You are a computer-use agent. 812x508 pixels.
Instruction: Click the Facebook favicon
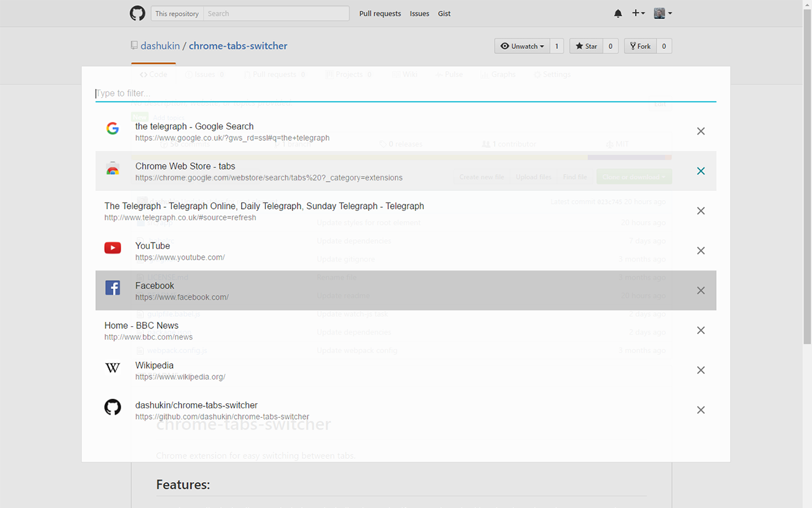[x=113, y=288]
